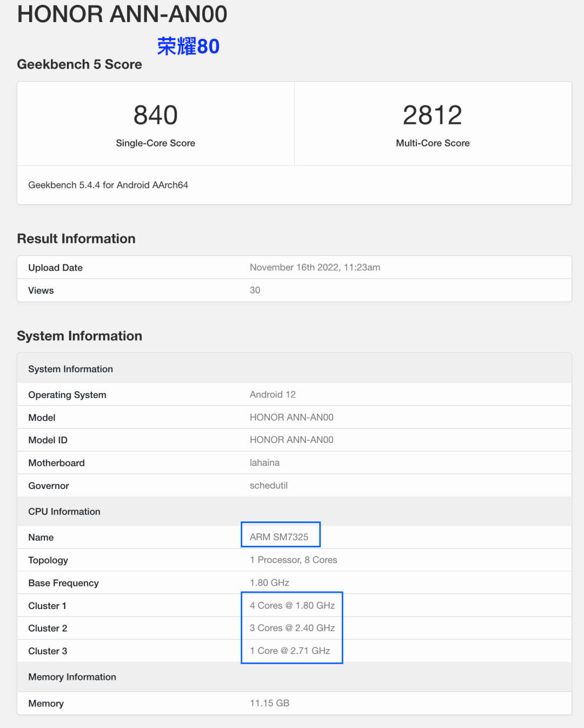Select the Upload Date row value
Image resolution: width=584 pixels, height=728 pixels.
315,267
